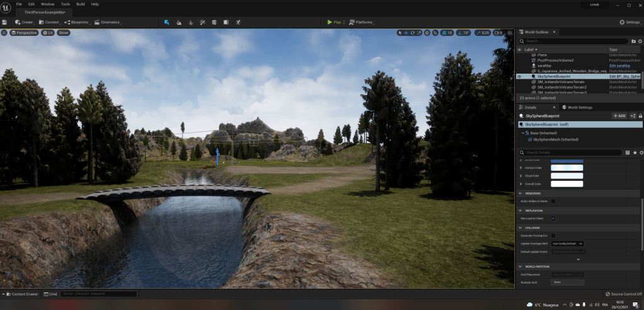Activate the Landscape mode icon
This screenshot has height=310, width=644.
pyautogui.click(x=180, y=22)
